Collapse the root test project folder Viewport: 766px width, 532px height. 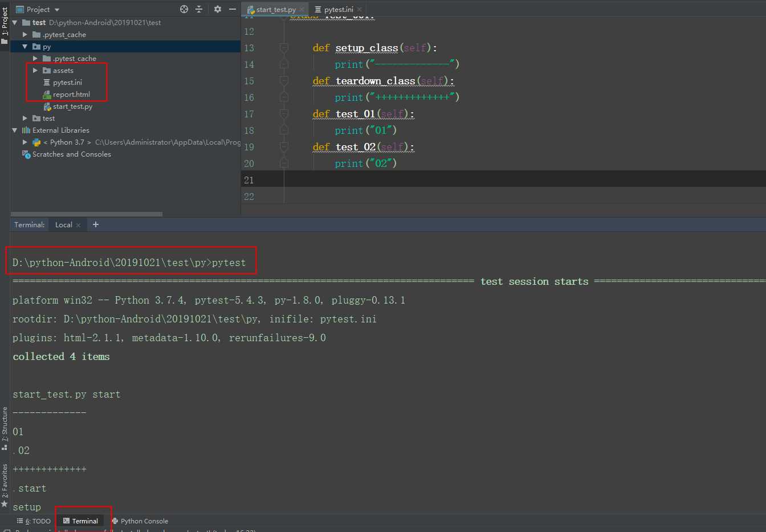pos(15,23)
